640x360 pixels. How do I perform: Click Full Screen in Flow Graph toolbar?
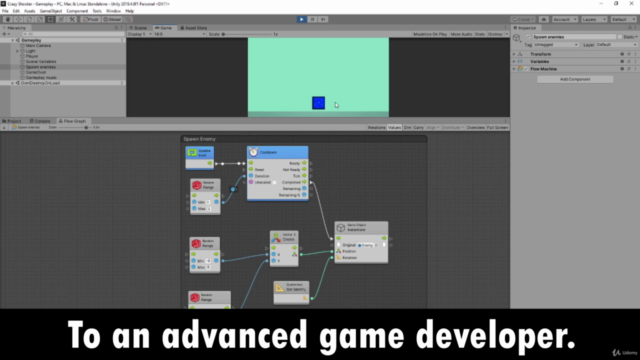point(497,128)
